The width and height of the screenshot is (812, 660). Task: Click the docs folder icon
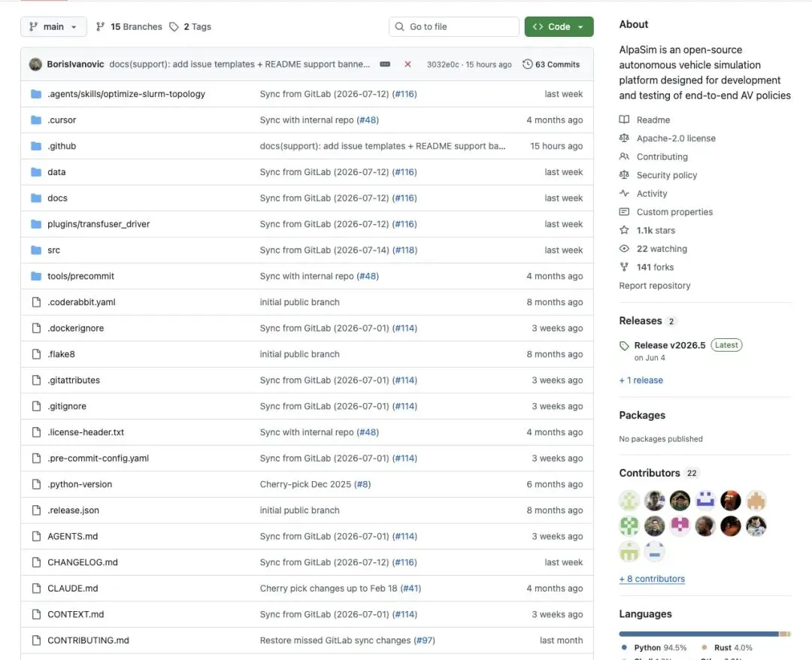(x=36, y=198)
